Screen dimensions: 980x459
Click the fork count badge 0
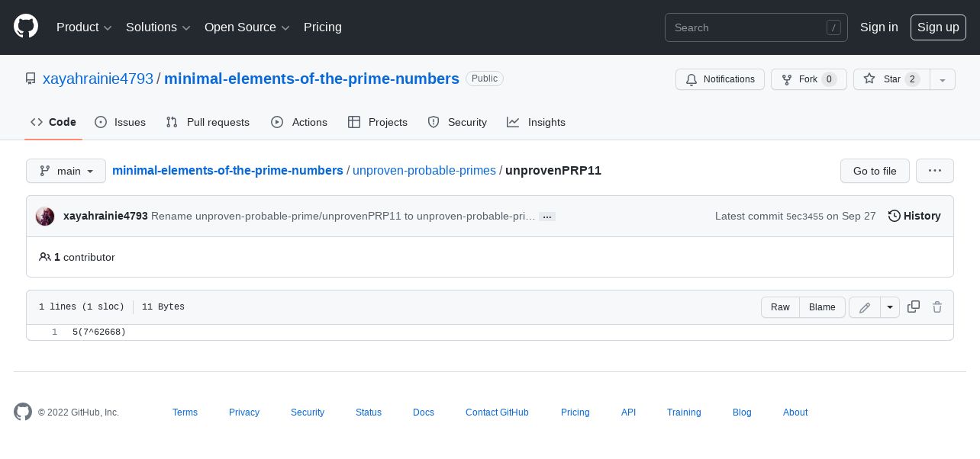point(829,79)
